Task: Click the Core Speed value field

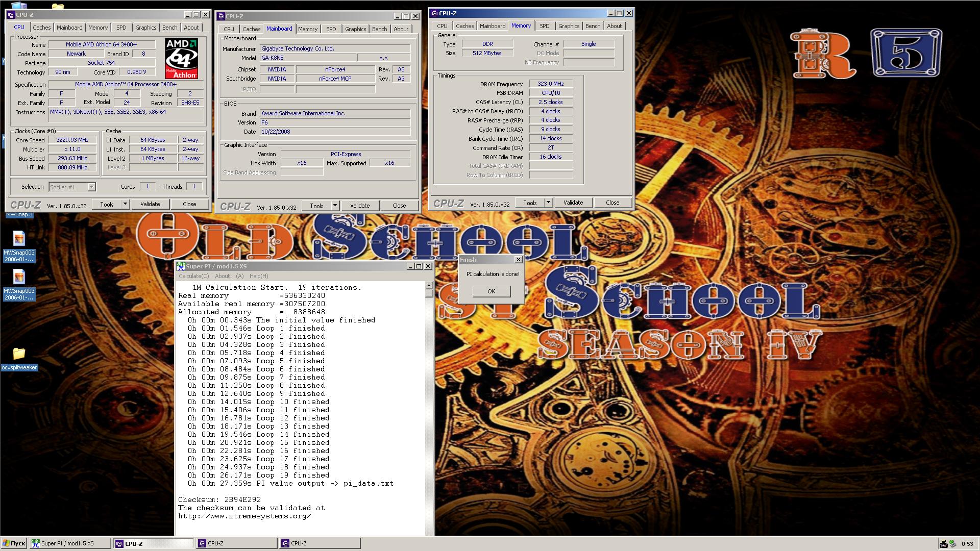Action: tap(72, 140)
